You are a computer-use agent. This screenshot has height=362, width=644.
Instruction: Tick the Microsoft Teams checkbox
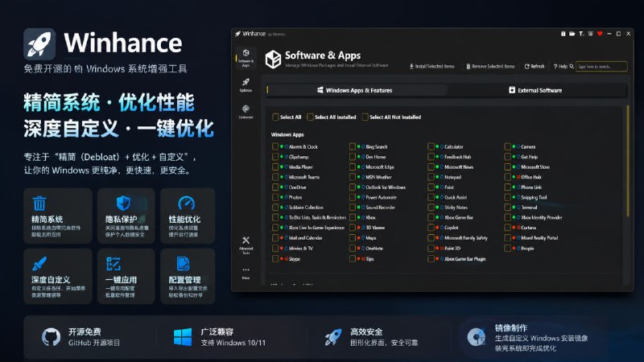coord(275,177)
